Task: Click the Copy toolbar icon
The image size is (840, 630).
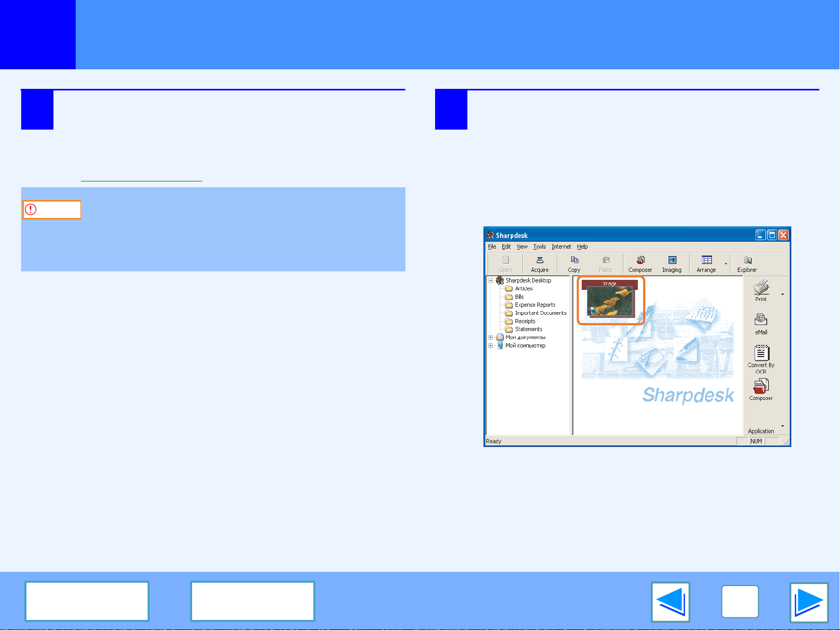Action: coord(574,263)
